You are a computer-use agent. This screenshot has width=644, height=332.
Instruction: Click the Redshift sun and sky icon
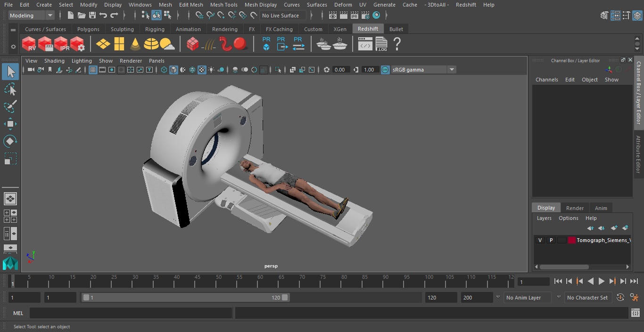[167, 44]
